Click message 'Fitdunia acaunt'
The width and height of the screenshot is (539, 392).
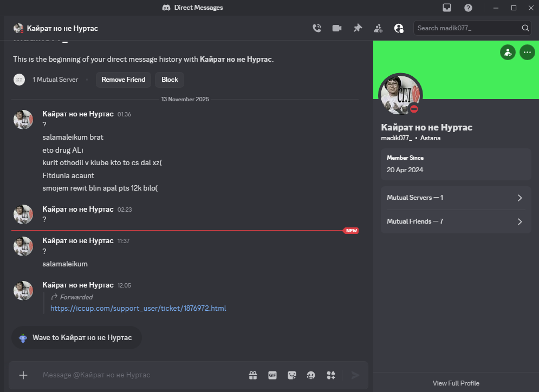coord(68,175)
